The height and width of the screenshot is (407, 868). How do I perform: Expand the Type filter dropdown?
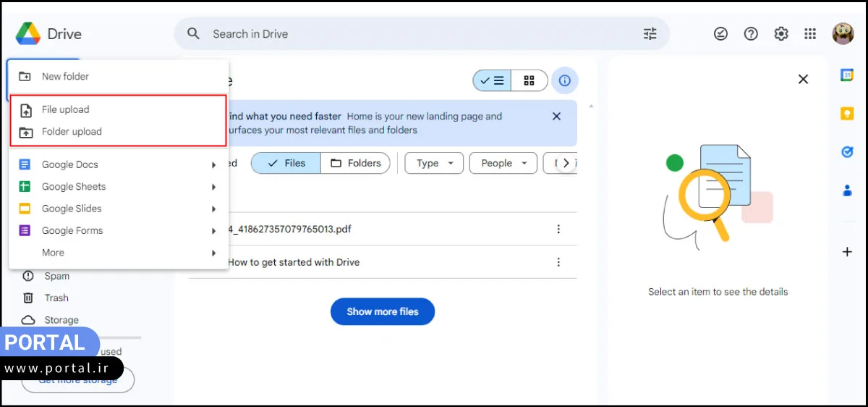(434, 163)
